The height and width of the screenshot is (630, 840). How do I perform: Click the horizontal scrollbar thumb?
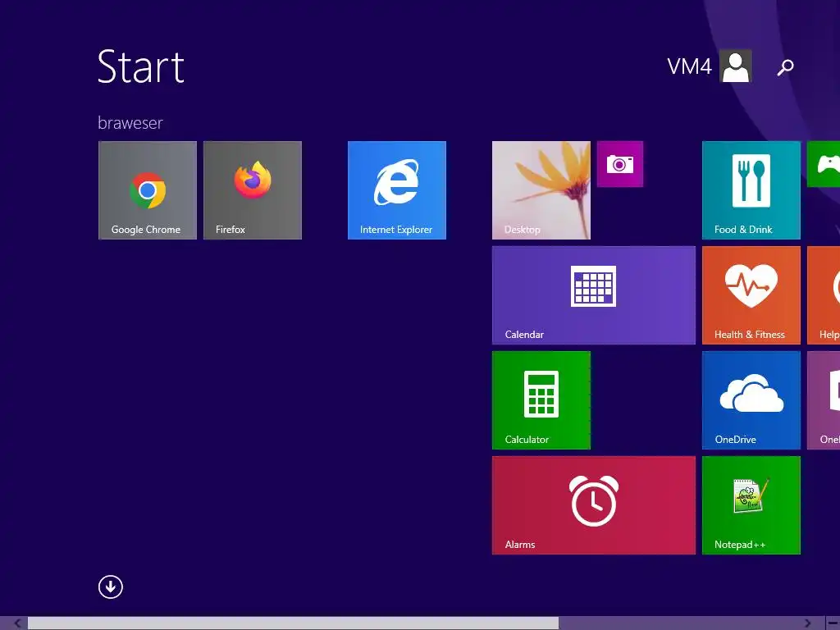(293, 623)
